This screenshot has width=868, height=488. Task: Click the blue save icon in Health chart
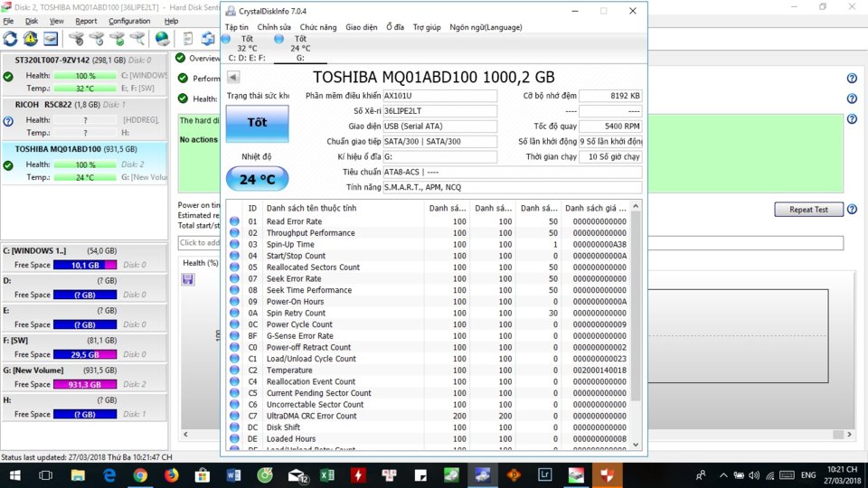coord(188,279)
